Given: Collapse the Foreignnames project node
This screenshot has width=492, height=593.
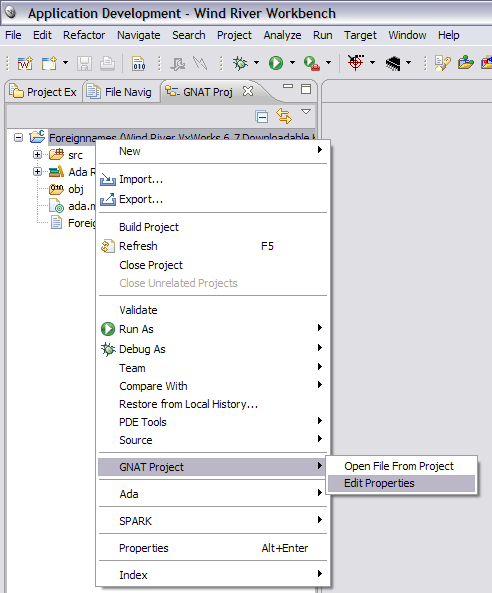Looking at the screenshot, I should 18,137.
